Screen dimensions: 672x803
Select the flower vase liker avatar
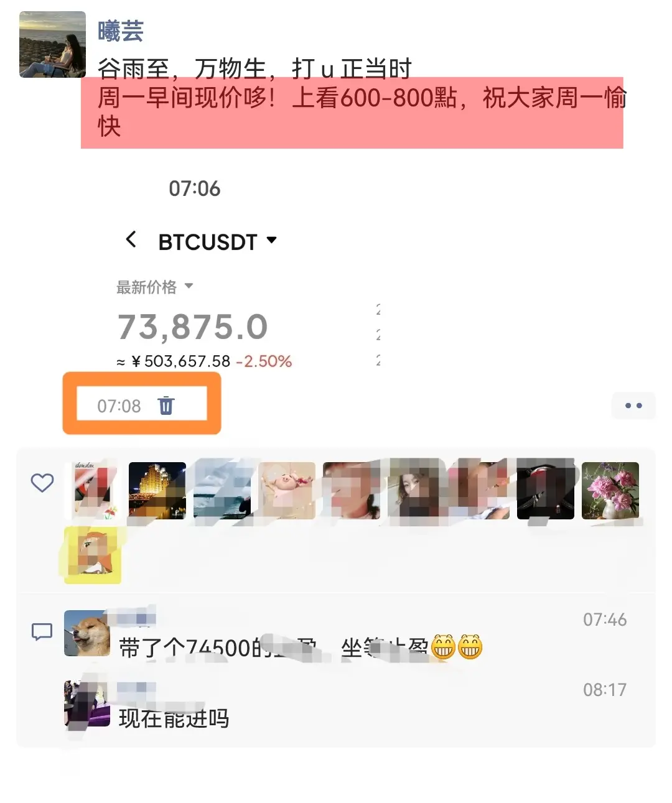point(610,491)
